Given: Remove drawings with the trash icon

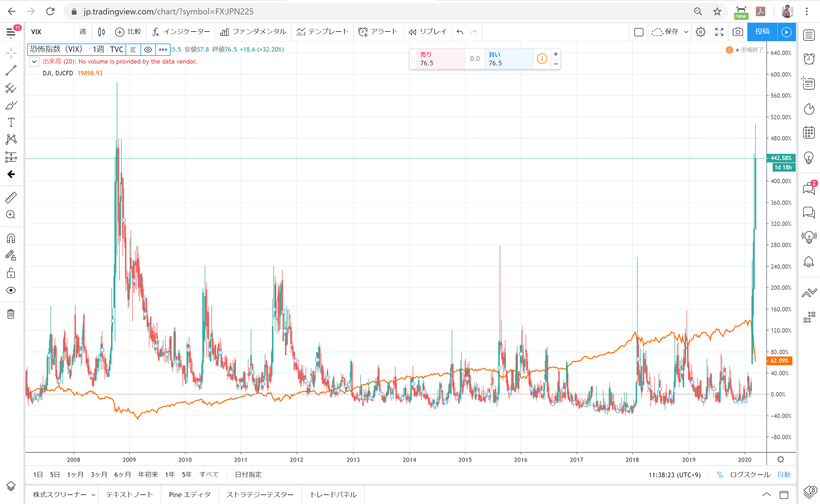Looking at the screenshot, I should 11,314.
